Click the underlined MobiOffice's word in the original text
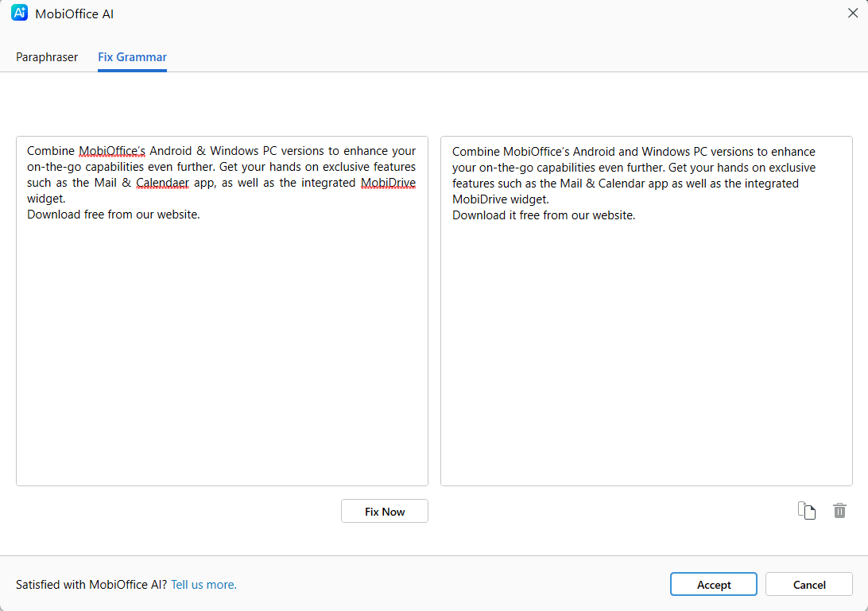868x611 pixels. tap(112, 151)
